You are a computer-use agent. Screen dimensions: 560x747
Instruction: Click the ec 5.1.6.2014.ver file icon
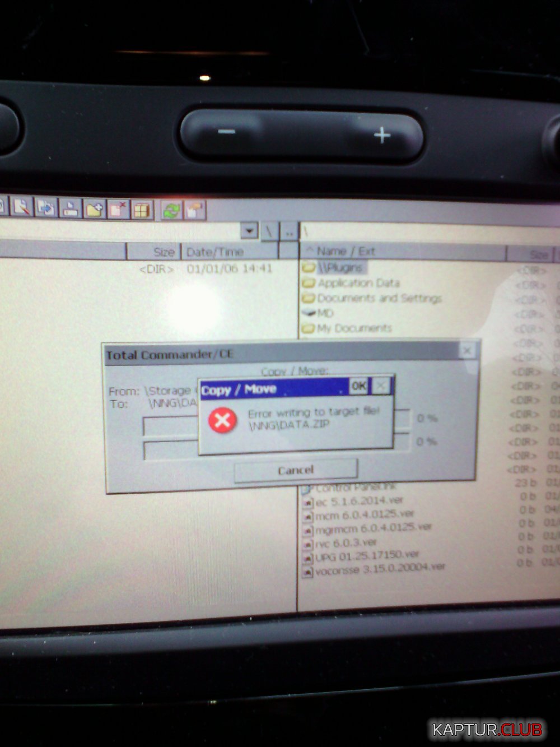pos(307,502)
